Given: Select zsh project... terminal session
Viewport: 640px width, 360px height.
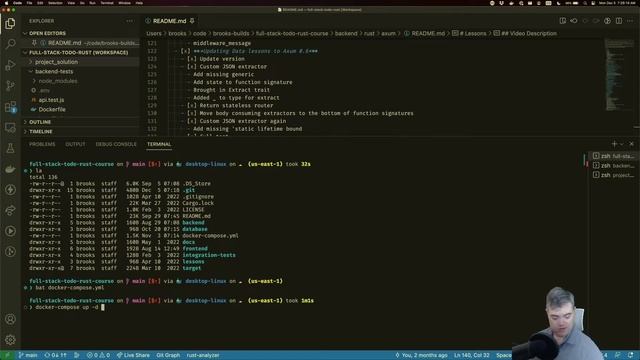Looking at the screenshot, I should (614, 175).
